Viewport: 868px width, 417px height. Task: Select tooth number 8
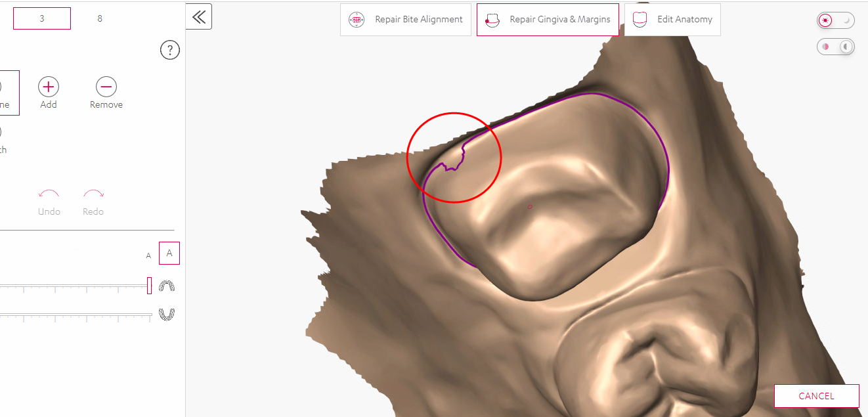point(100,18)
